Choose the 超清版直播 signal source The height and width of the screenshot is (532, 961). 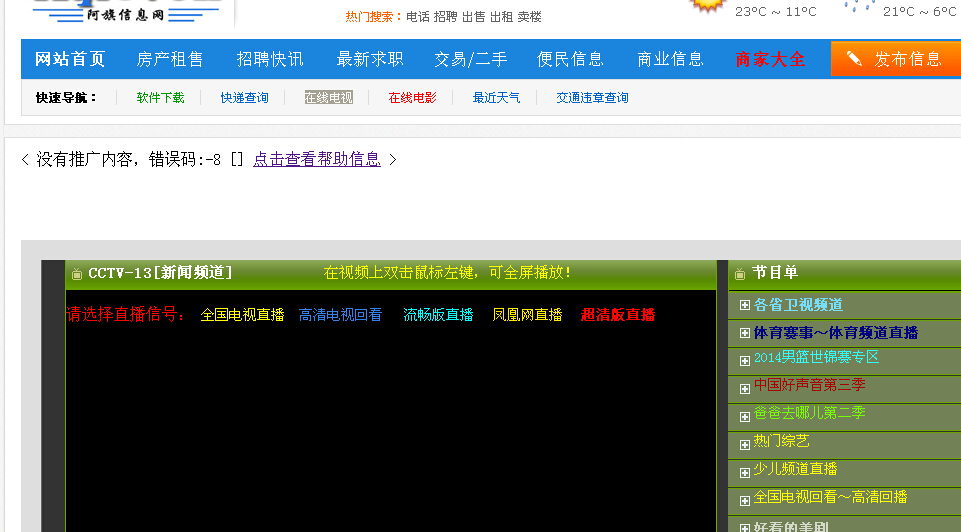point(618,315)
